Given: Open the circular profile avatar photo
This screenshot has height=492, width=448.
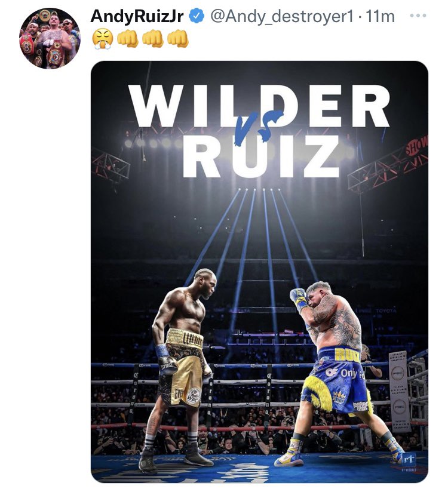Looking at the screenshot, I should coord(50,38).
